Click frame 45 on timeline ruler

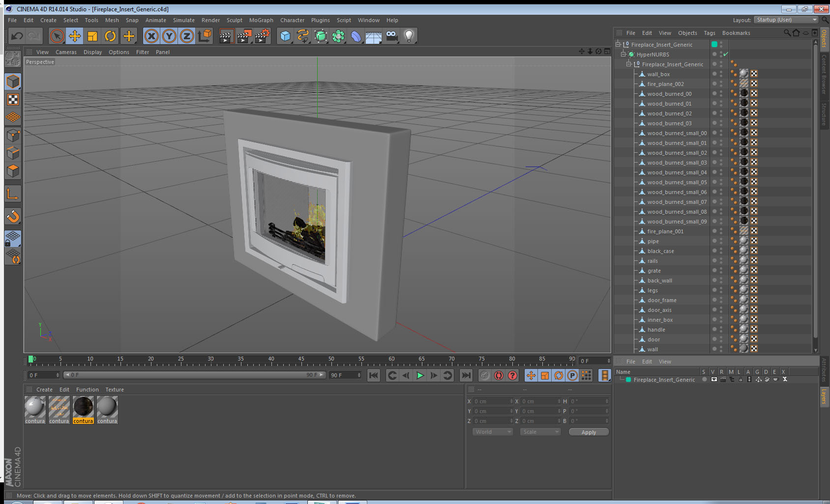[x=301, y=360]
